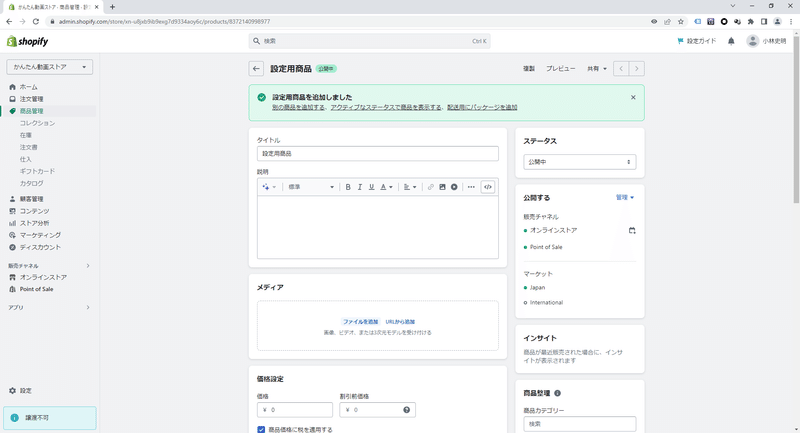Click the 価格 price input field

295,410
